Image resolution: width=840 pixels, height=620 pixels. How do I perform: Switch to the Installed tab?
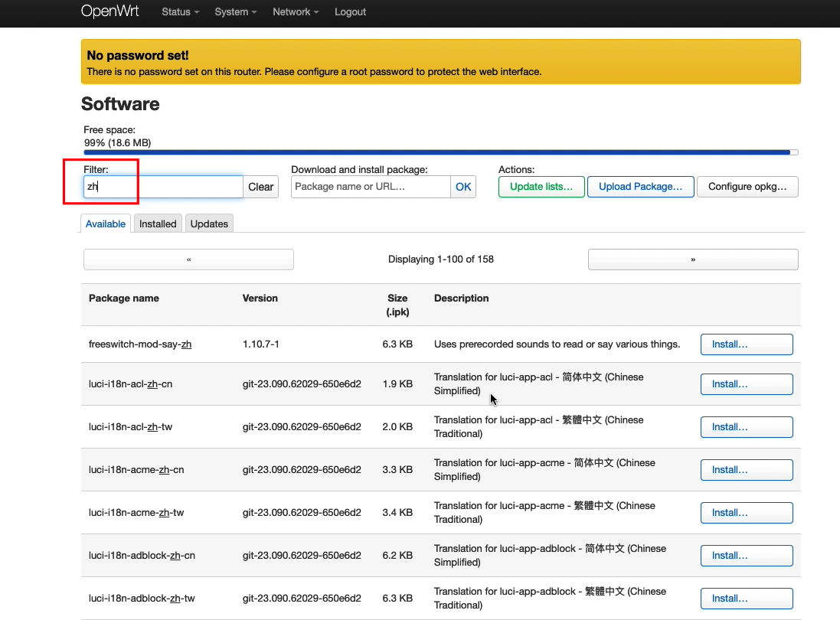(158, 224)
